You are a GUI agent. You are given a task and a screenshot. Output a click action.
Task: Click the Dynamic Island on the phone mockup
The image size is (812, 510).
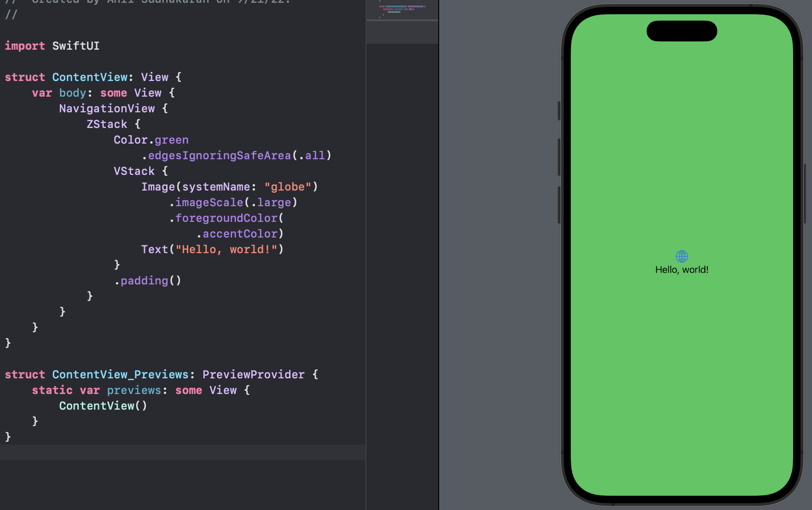[682, 31]
